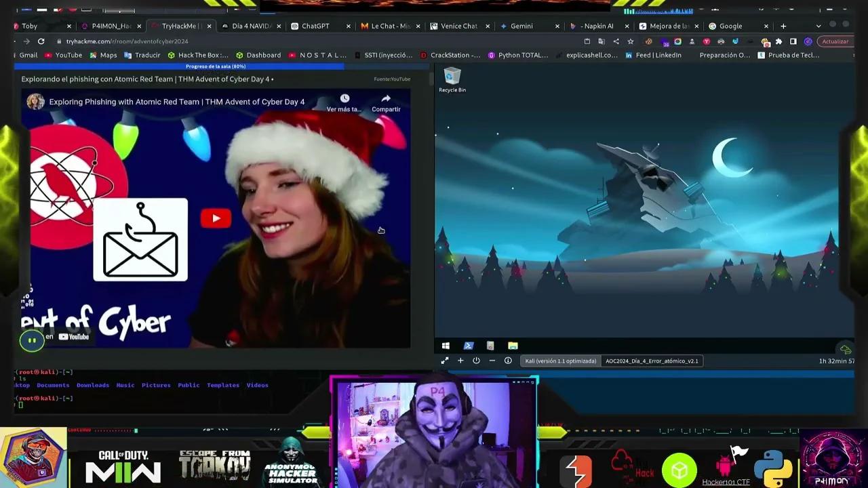Open the green cloud icon in the VM
This screenshot has width=868, height=488.
845,349
